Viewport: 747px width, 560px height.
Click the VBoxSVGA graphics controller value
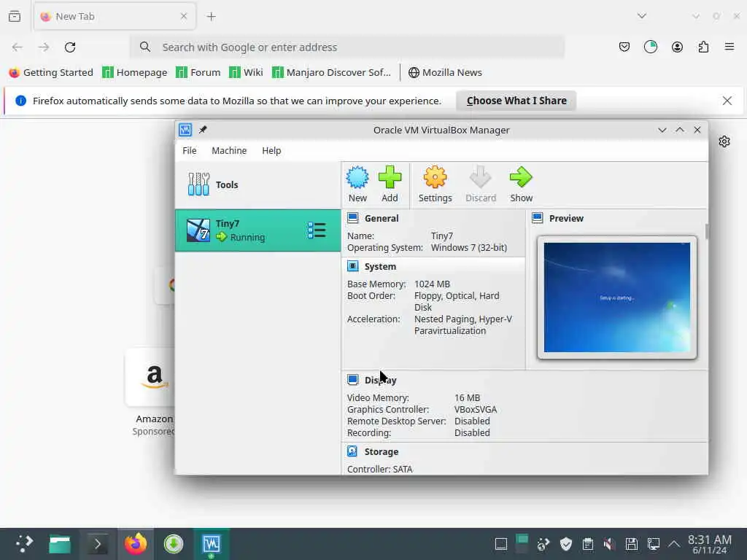coord(476,410)
